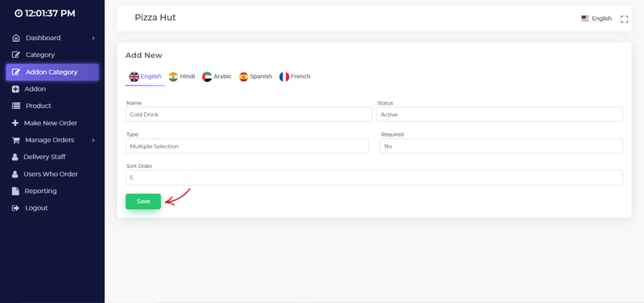Click the UAE flag icon

(207, 76)
